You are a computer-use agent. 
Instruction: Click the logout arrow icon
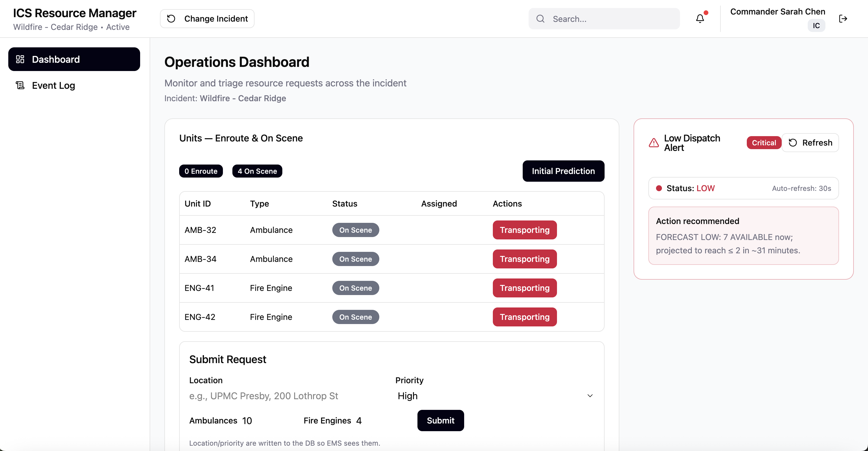(x=843, y=19)
